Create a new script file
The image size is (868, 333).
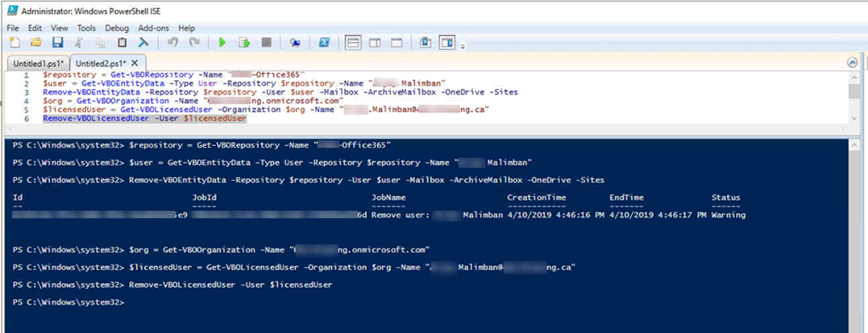click(15, 42)
